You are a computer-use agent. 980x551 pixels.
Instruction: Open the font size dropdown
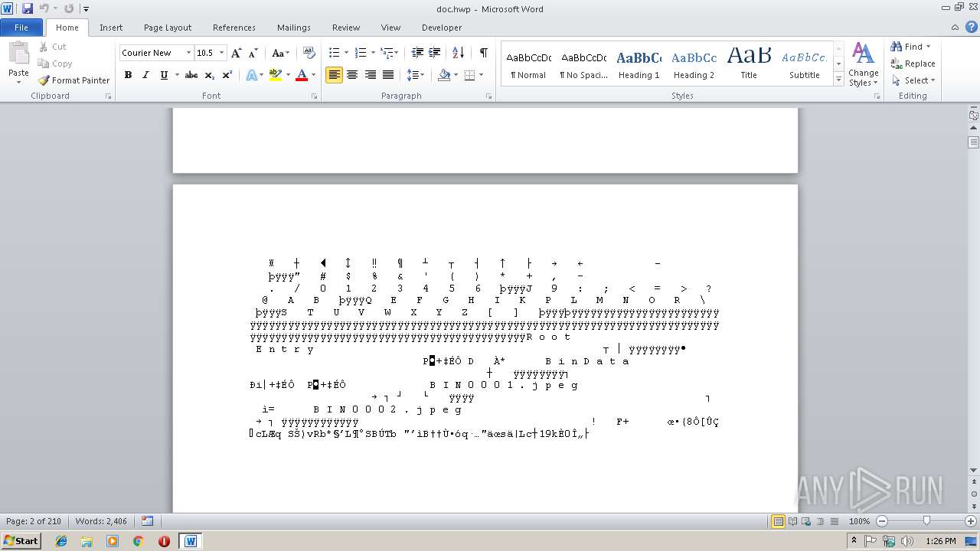(x=222, y=53)
